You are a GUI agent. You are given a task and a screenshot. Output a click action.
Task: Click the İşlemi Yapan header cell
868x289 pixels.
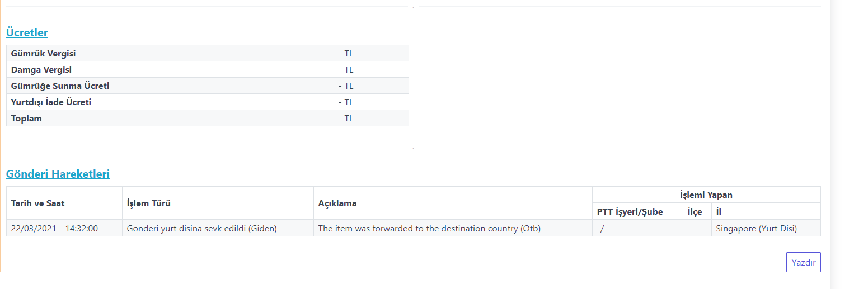[x=706, y=195]
